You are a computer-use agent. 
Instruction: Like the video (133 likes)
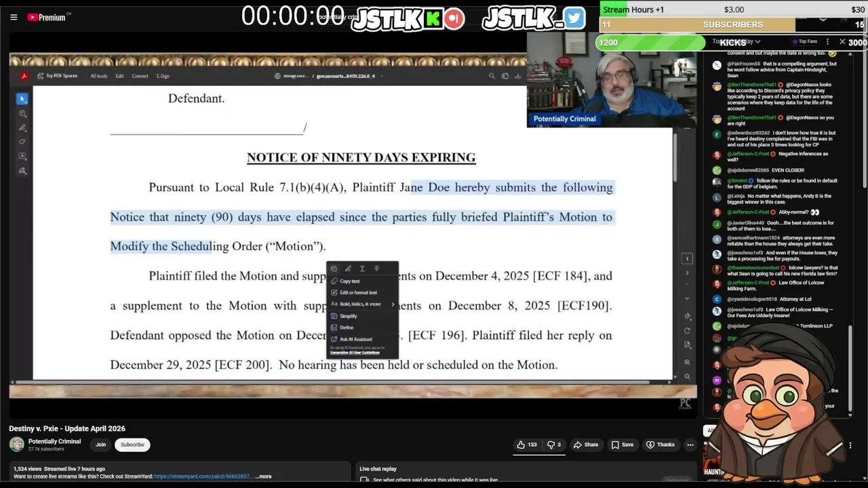[x=527, y=445]
